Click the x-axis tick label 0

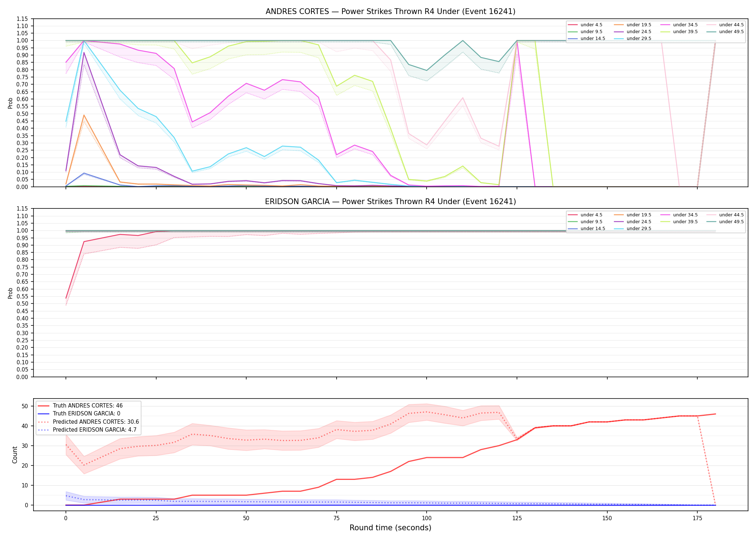[66, 518]
